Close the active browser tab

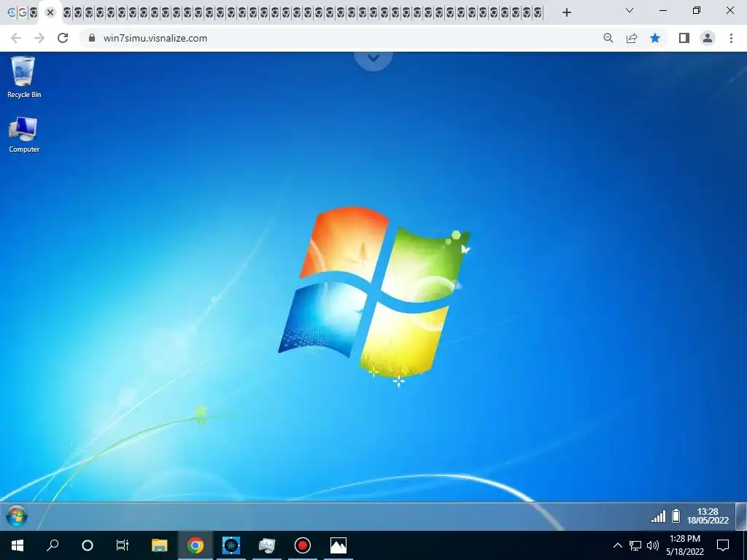[x=50, y=13]
